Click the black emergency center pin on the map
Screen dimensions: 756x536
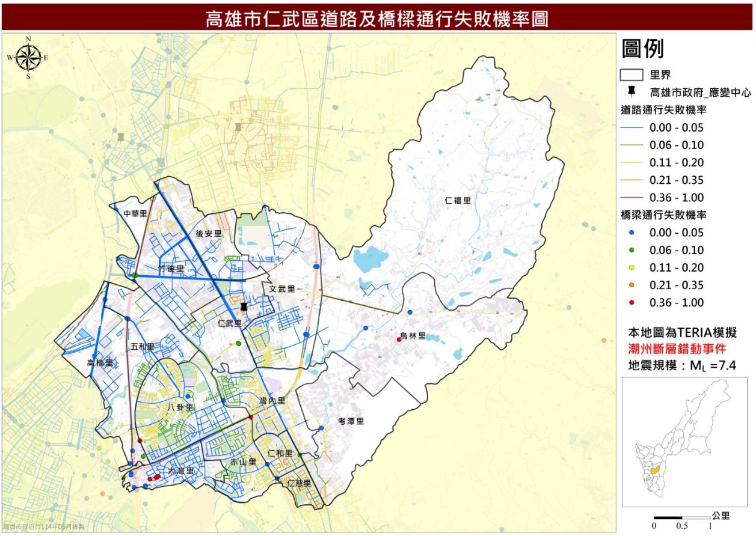click(244, 307)
